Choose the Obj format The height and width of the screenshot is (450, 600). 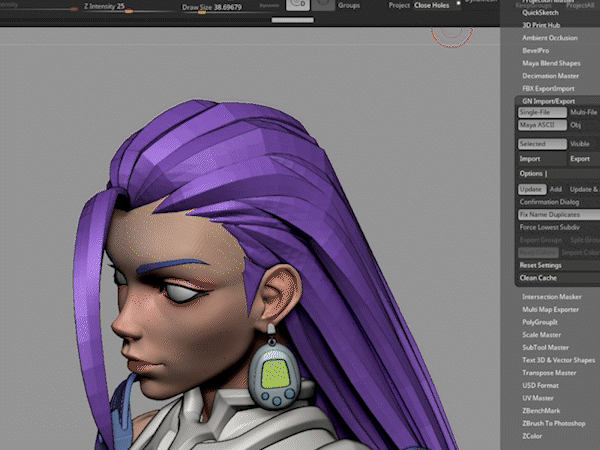click(x=576, y=125)
